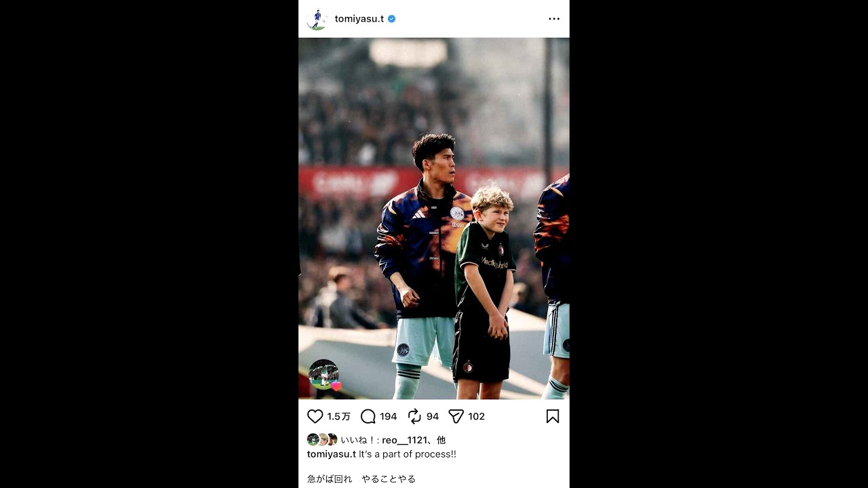868x488 pixels.
Task: Tap the repost arrows icon
Action: click(x=414, y=416)
